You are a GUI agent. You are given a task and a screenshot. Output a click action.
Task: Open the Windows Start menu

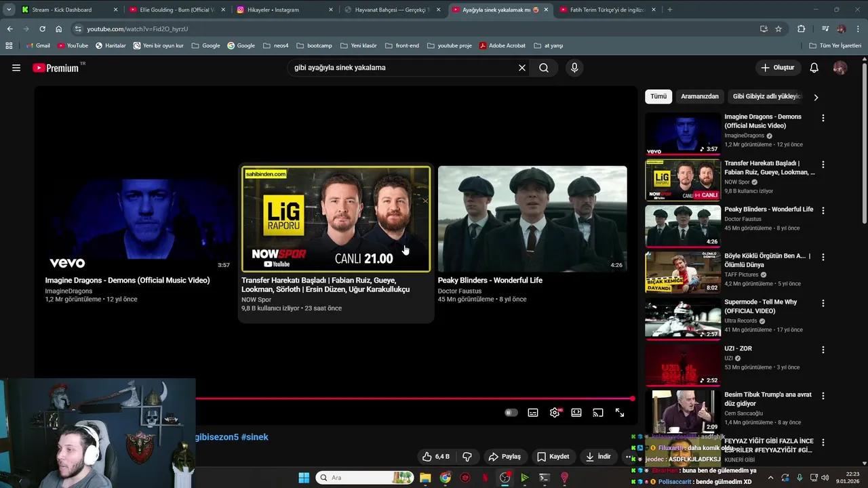[x=304, y=478]
